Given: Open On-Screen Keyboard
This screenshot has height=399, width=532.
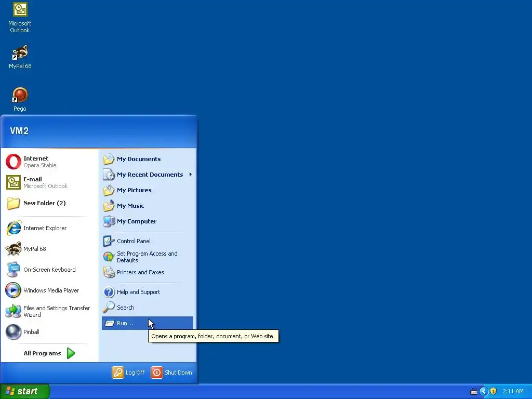Looking at the screenshot, I should coord(49,270).
